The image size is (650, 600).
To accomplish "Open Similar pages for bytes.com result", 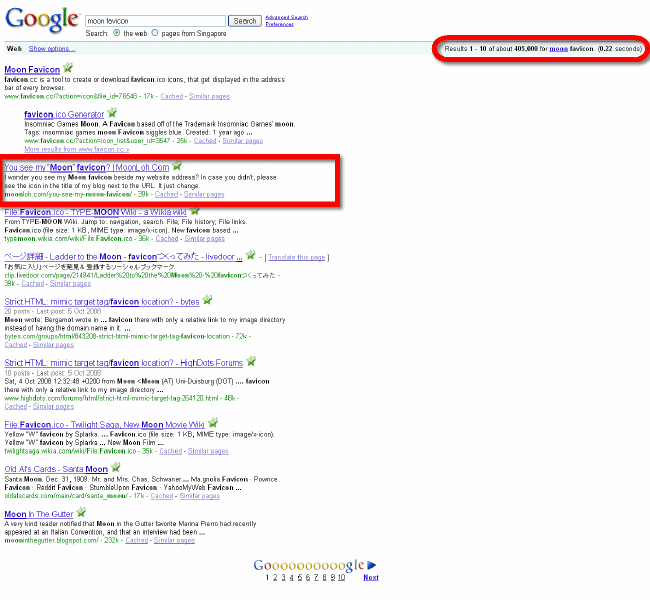I will click(x=53, y=345).
